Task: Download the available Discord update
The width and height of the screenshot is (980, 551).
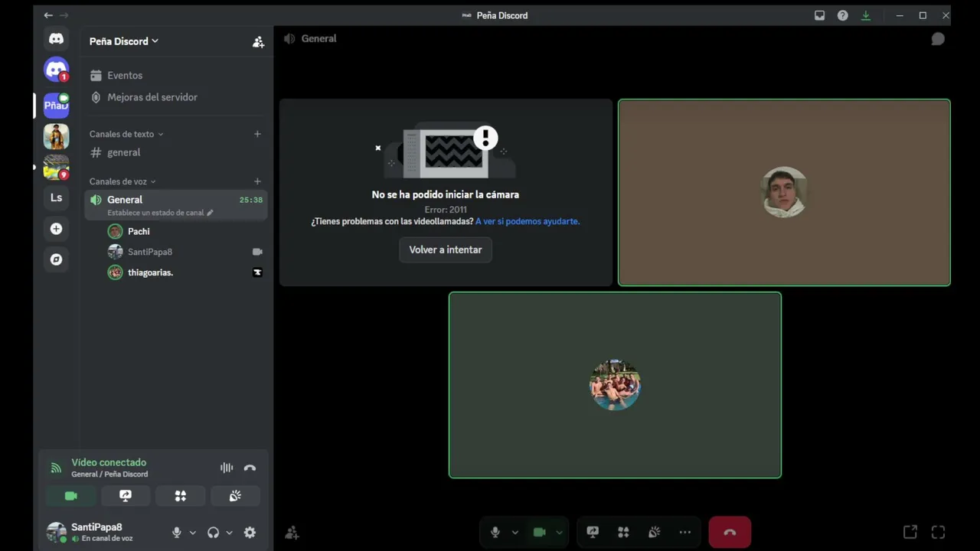Action: (866, 15)
